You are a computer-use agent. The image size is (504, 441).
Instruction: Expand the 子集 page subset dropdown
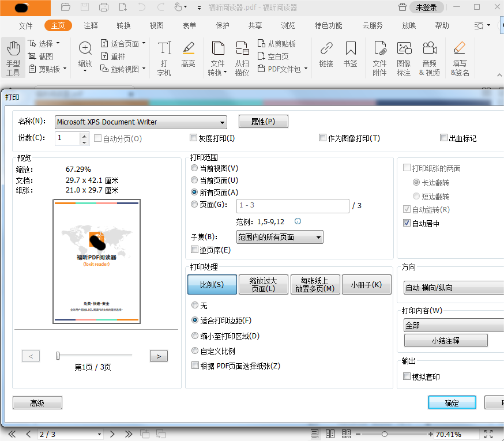(318, 236)
